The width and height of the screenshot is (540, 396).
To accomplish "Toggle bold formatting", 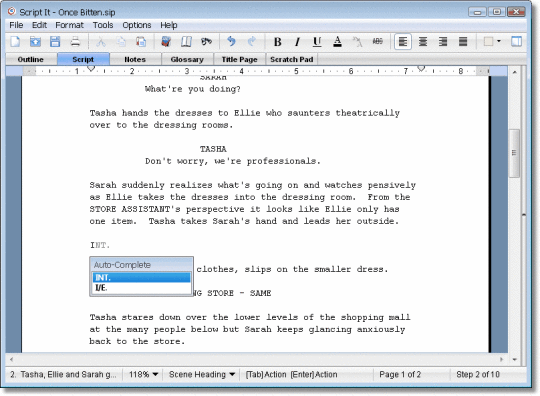I will point(277,42).
